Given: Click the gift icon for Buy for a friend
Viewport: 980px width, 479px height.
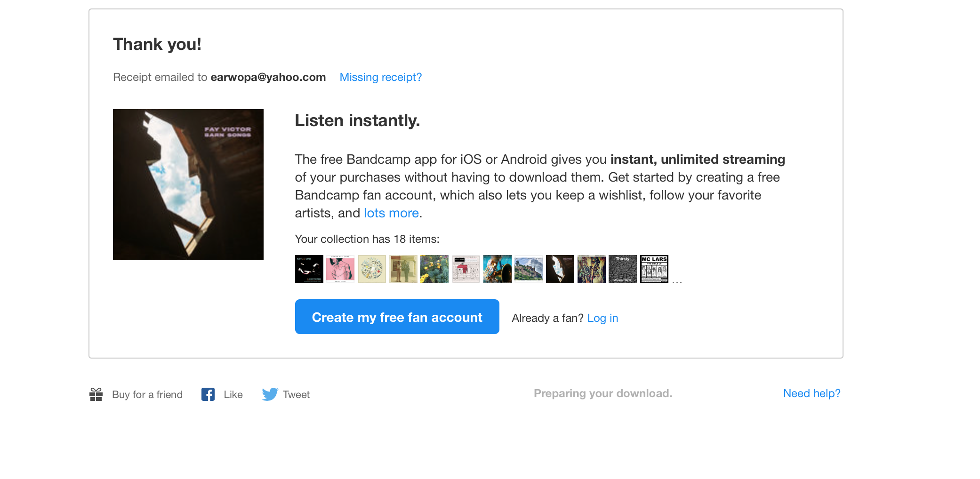Looking at the screenshot, I should 96,394.
